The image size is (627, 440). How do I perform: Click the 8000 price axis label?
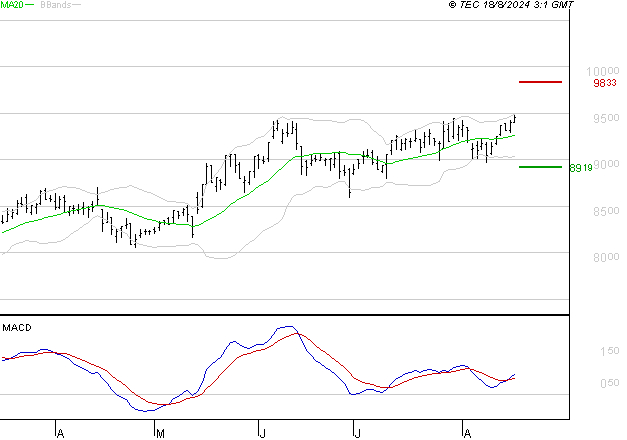606,257
